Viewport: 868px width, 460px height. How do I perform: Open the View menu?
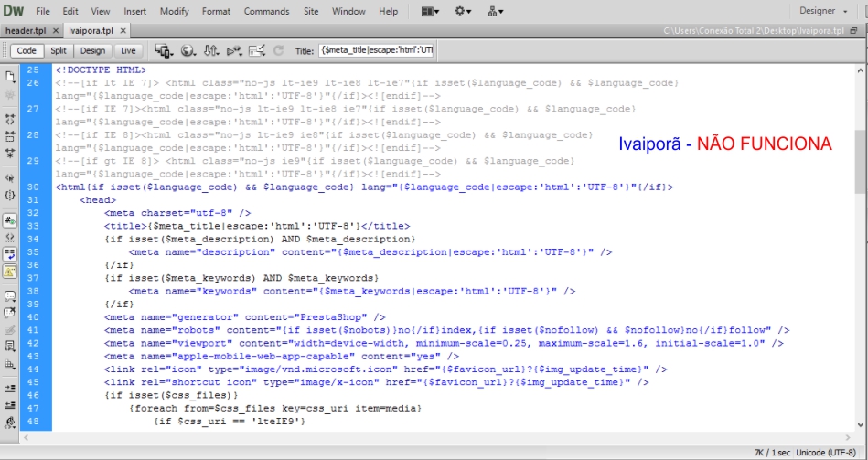coord(101,11)
